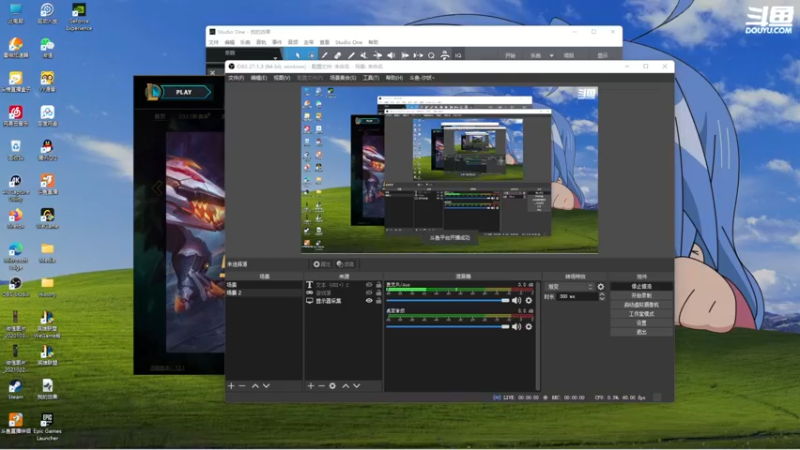Image resolution: width=800 pixels, height=450 pixels.
Task: Select scene 2 in the scenes list
Action: [264, 293]
